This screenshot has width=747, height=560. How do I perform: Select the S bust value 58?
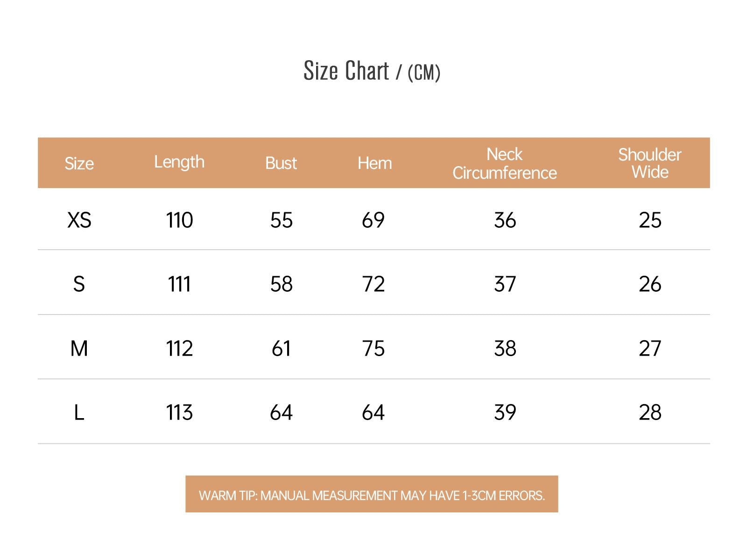(281, 284)
